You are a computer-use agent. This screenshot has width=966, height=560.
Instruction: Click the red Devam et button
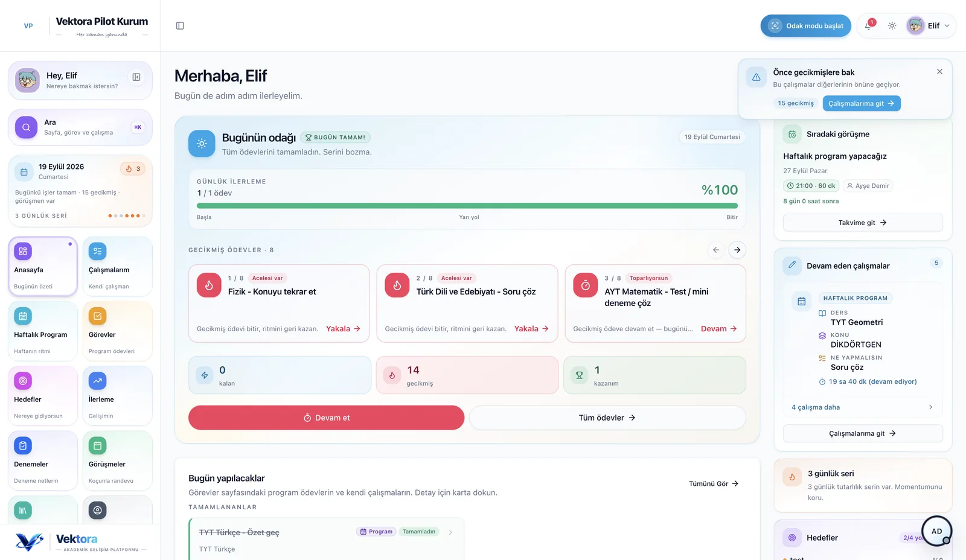[326, 418]
